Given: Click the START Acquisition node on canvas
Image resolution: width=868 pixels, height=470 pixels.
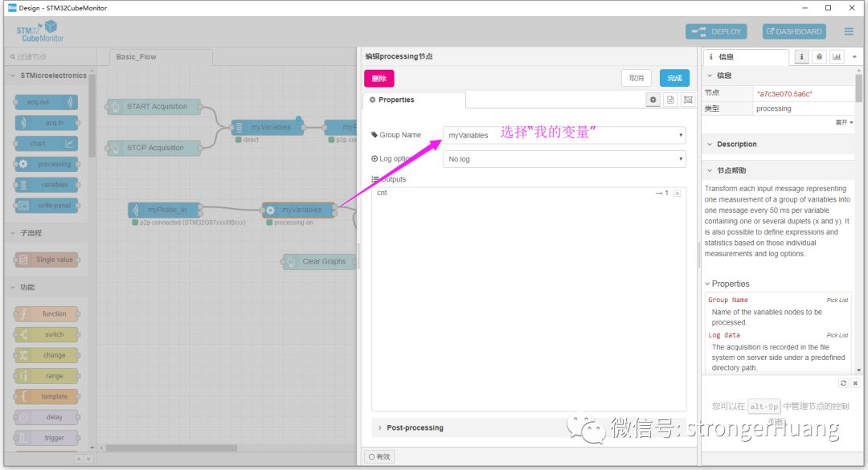Looking at the screenshot, I should 154,106.
